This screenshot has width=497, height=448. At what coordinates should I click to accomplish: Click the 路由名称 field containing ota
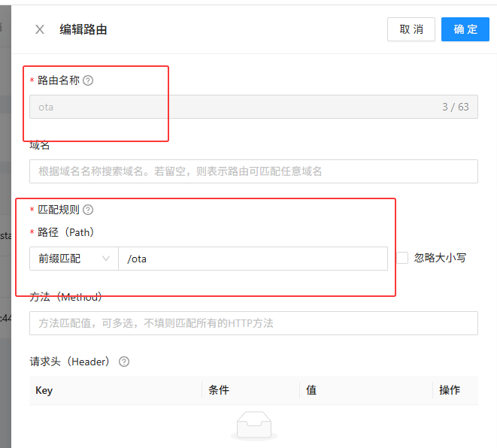coord(253,107)
